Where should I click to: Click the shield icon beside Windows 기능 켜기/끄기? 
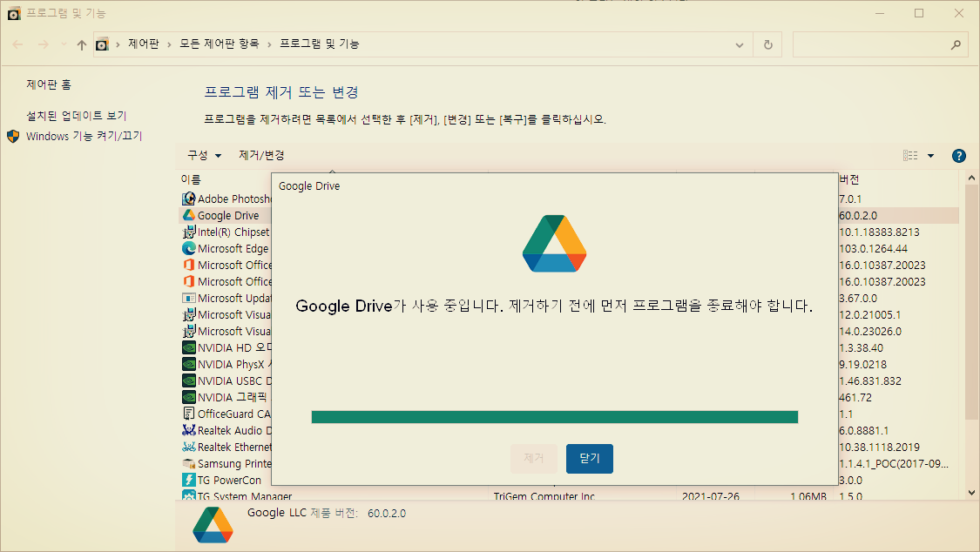(13, 136)
